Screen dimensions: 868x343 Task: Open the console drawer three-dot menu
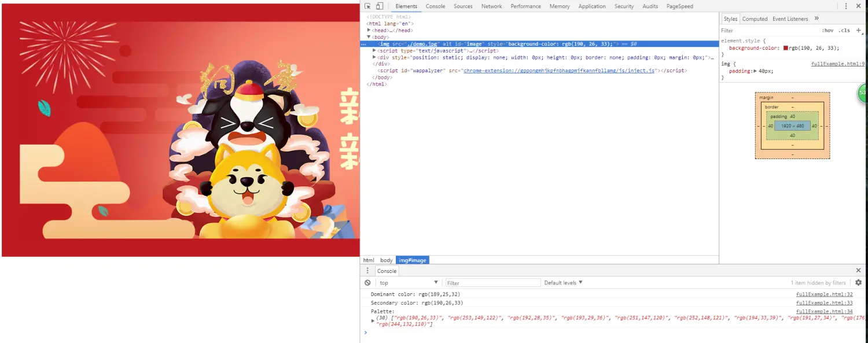tap(367, 271)
